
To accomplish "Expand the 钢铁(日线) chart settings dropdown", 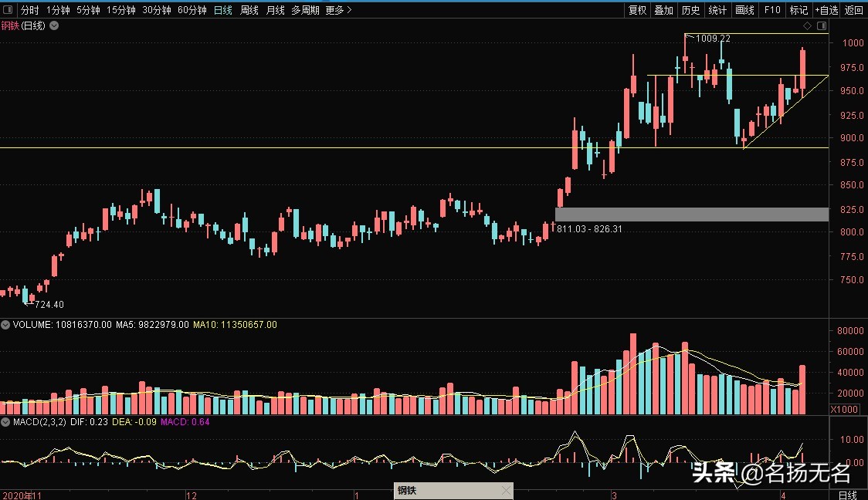I will point(54,25).
